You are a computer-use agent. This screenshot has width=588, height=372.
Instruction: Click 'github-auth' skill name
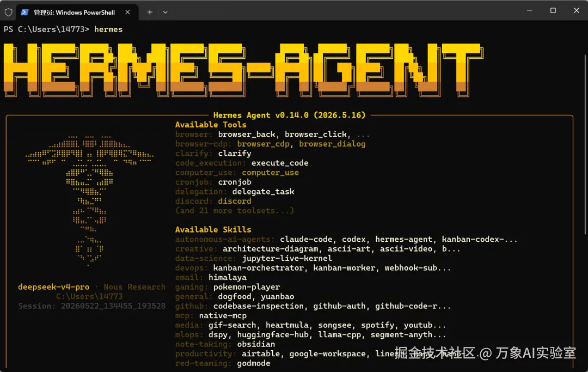click(x=339, y=306)
